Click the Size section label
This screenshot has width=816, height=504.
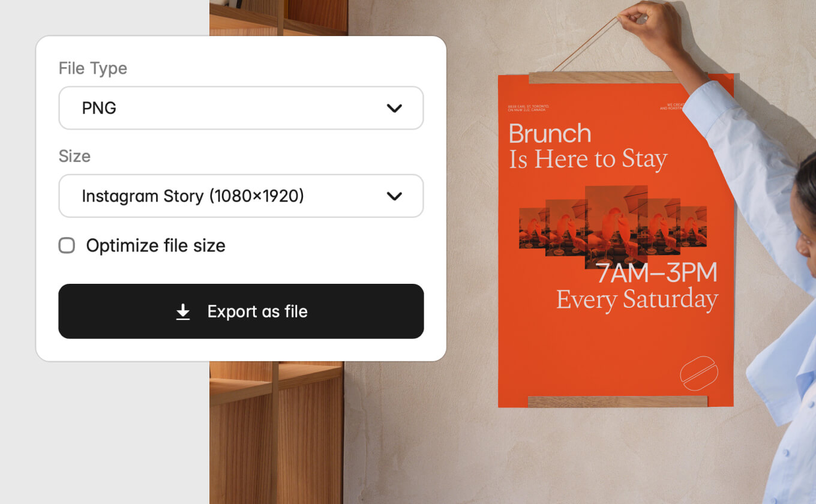[x=74, y=156]
